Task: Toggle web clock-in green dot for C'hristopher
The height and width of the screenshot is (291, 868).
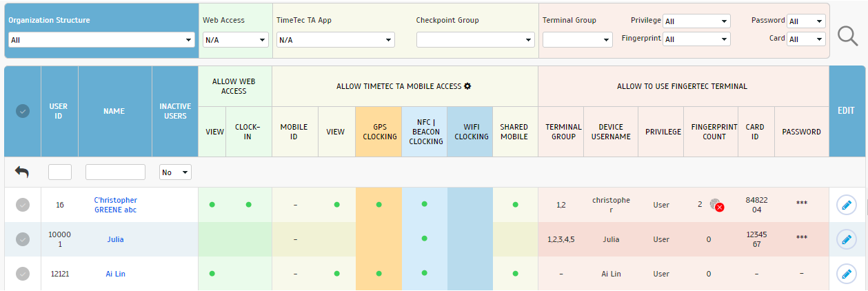Action: tap(249, 204)
